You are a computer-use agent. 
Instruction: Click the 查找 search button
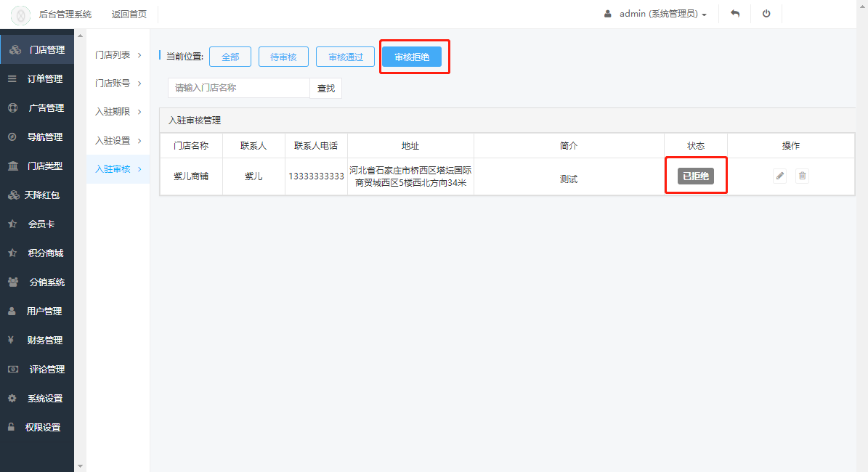coord(325,88)
